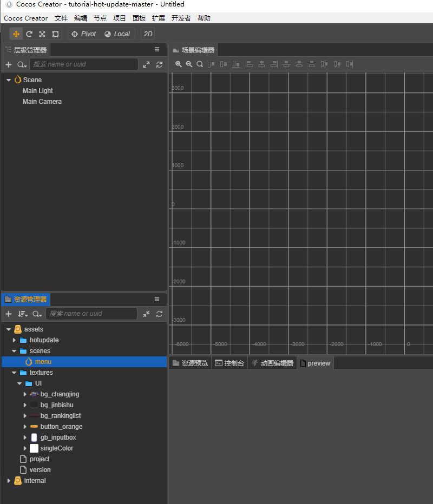Expand the internal database folder
The image size is (433, 504).
pos(9,481)
